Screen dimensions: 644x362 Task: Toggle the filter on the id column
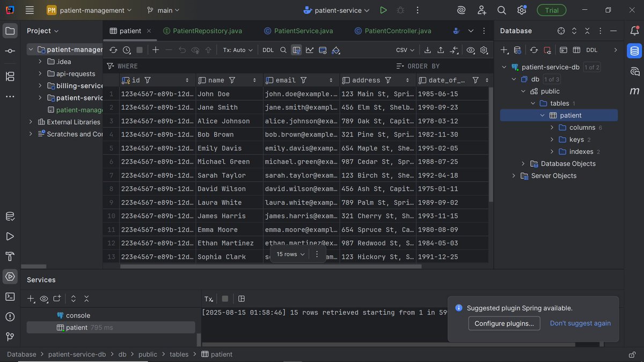148,80
